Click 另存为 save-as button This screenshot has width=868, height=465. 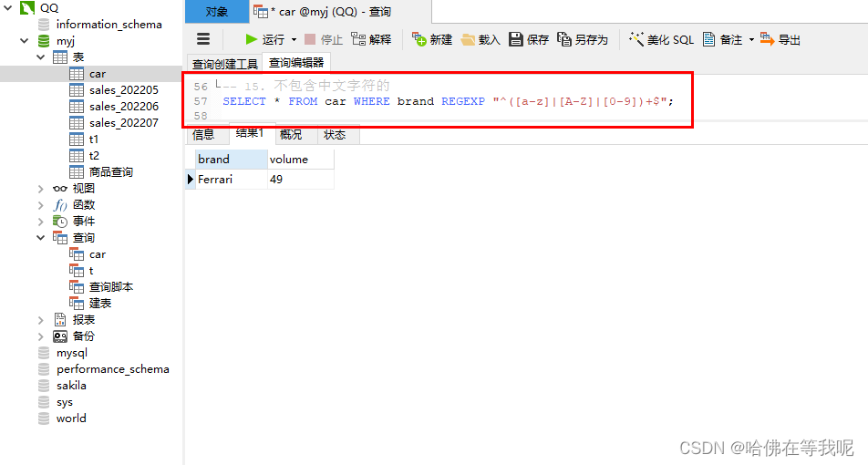point(583,39)
